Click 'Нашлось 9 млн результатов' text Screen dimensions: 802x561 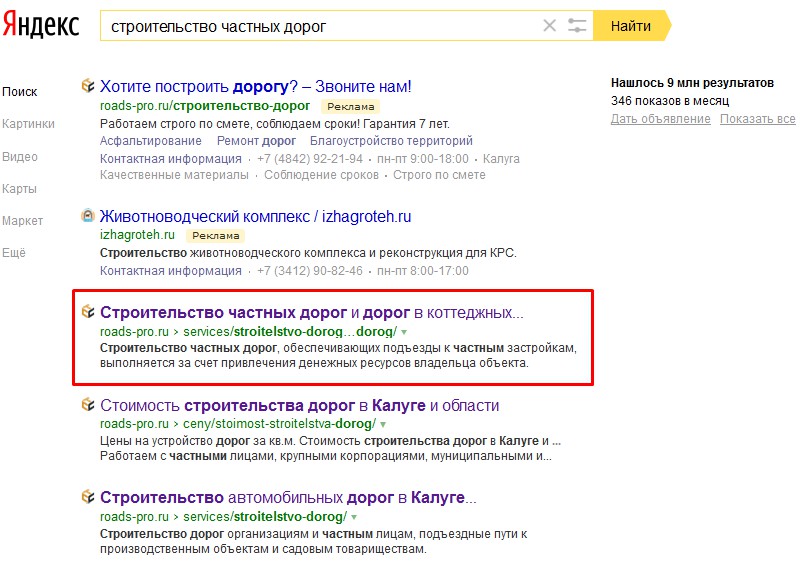pos(692,83)
